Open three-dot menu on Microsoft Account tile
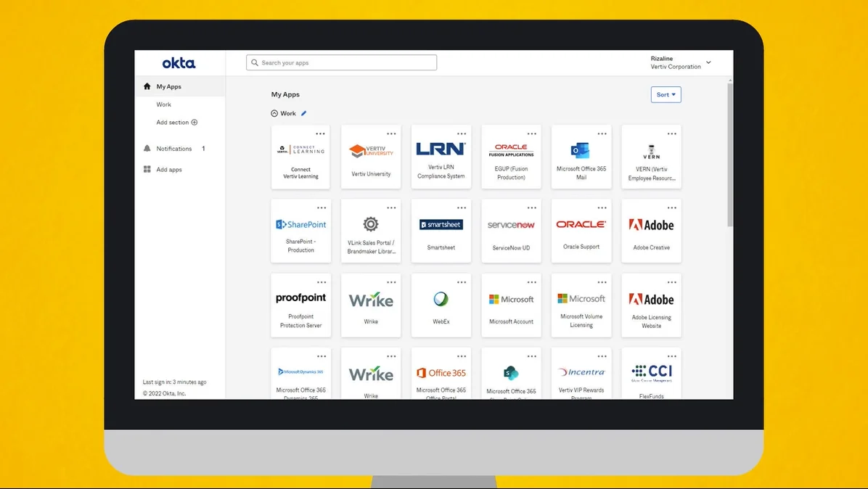The width and height of the screenshot is (868, 489). coord(532,282)
